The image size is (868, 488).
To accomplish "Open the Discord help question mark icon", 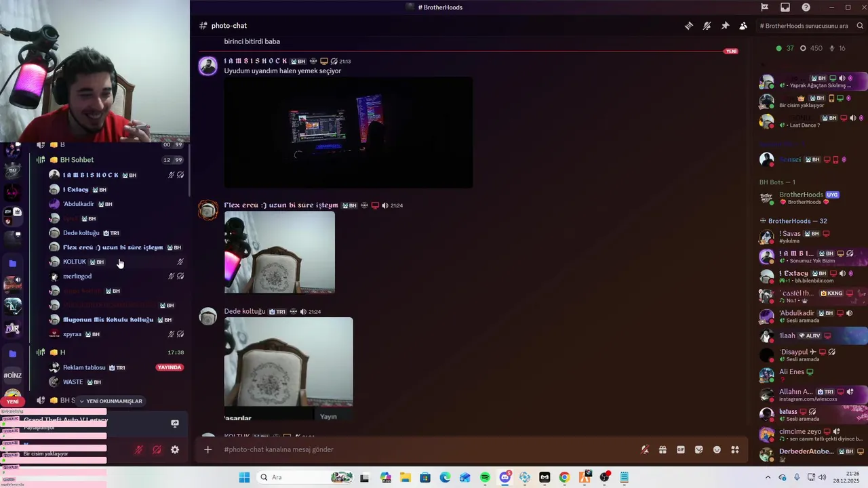I will pos(806,7).
